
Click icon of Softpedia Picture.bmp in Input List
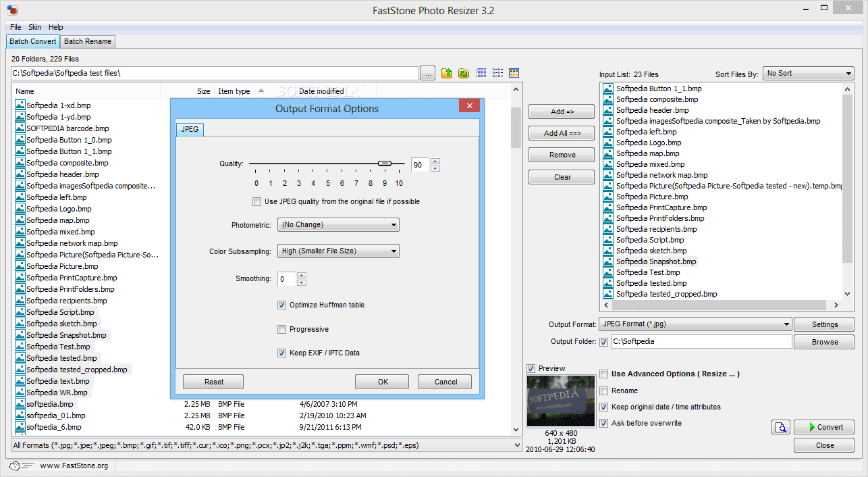pyautogui.click(x=608, y=197)
